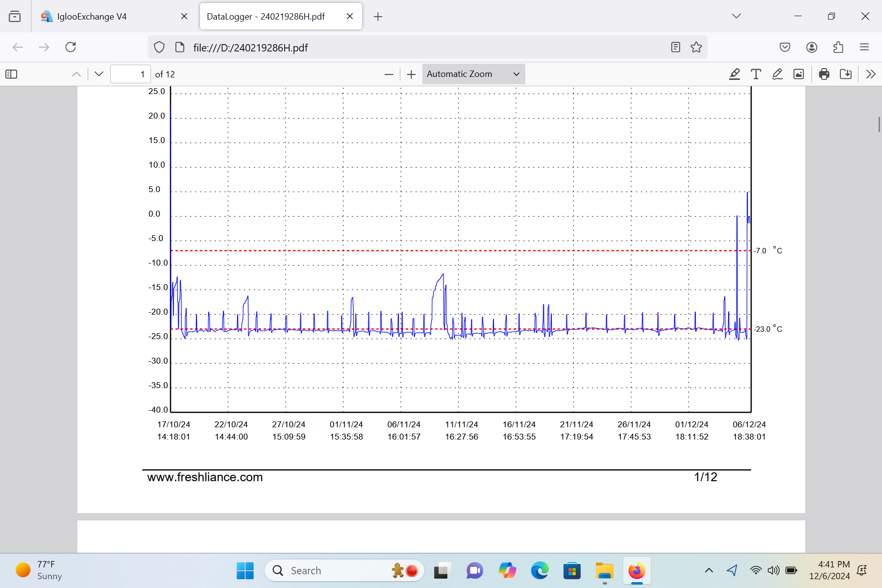Show hidden system tray icons

(709, 570)
